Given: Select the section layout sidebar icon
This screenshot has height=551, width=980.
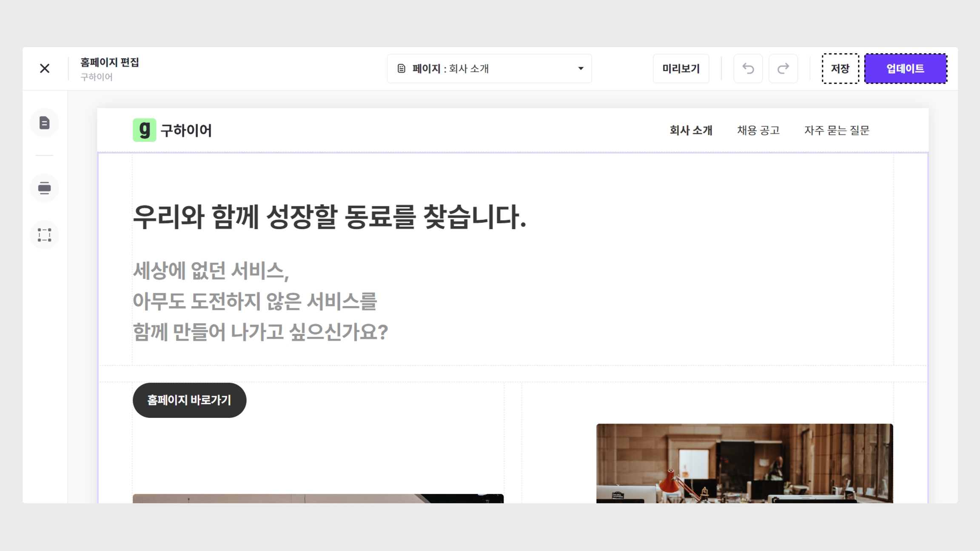Looking at the screenshot, I should point(45,188).
